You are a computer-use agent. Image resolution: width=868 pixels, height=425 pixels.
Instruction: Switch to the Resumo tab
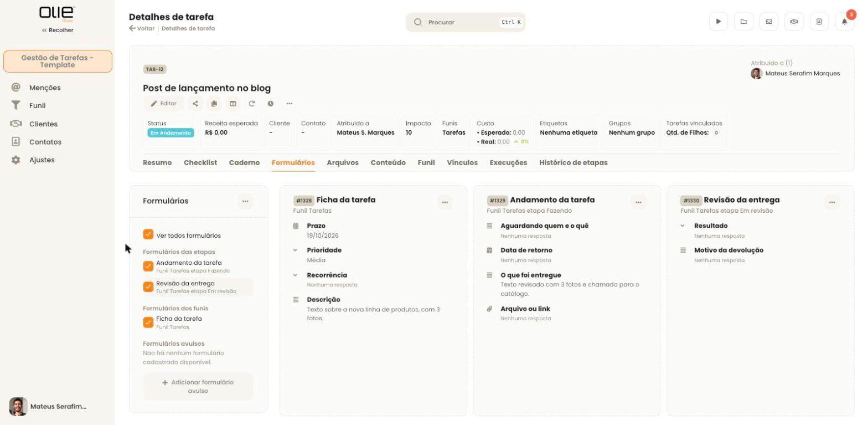pos(157,163)
